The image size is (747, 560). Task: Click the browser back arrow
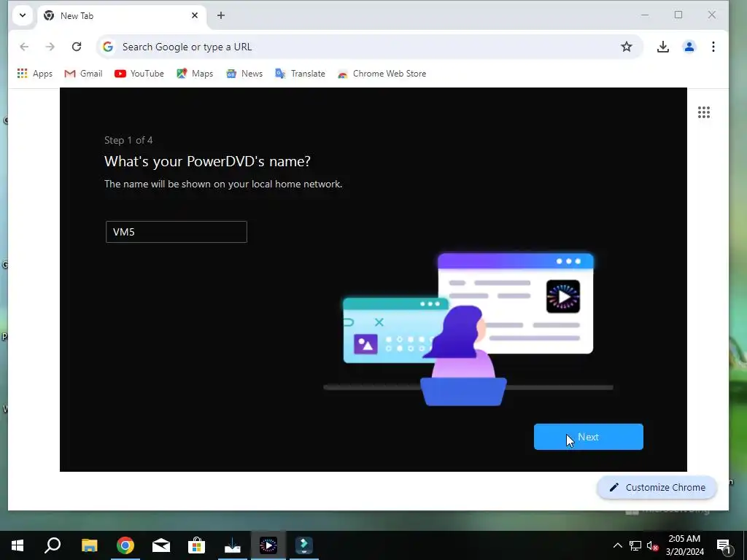click(24, 47)
